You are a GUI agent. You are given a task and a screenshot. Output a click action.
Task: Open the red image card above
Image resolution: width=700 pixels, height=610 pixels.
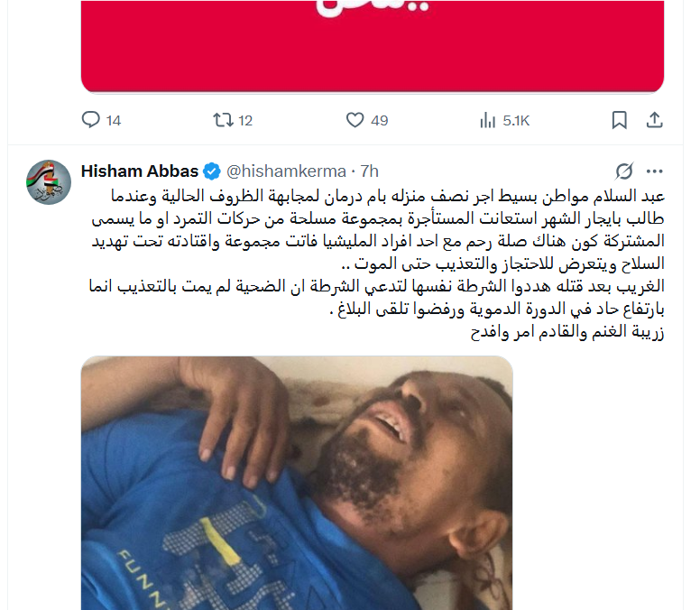(373, 46)
